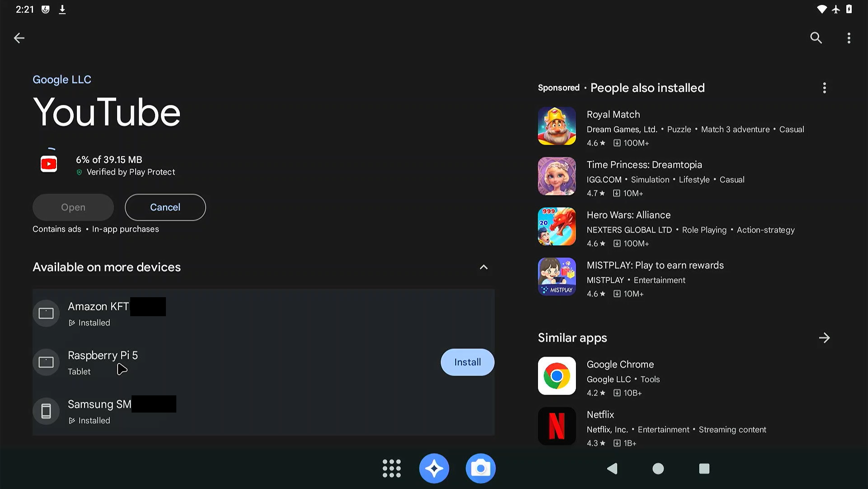
Task: Cancel the YouTube download
Action: point(165,207)
